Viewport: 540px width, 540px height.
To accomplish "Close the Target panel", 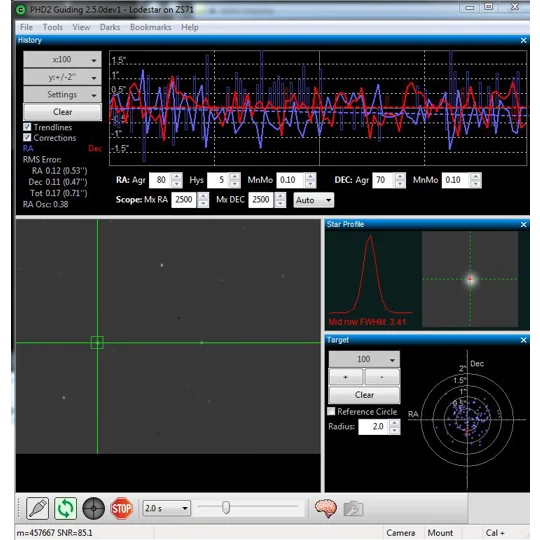I will pos(523,340).
